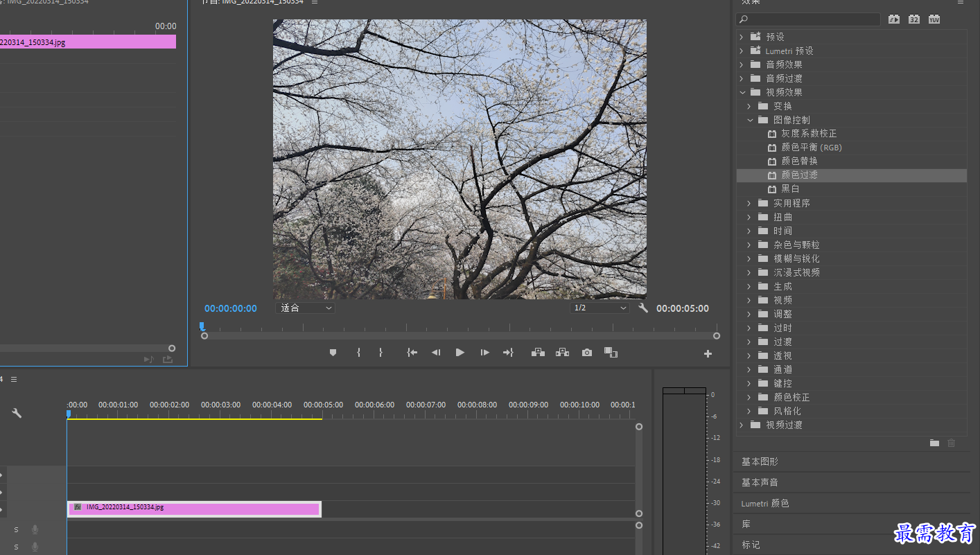Select the pink IMG_20220314_150334.jpg timeline clip
Screen dimensions: 980x555
[x=194, y=509]
